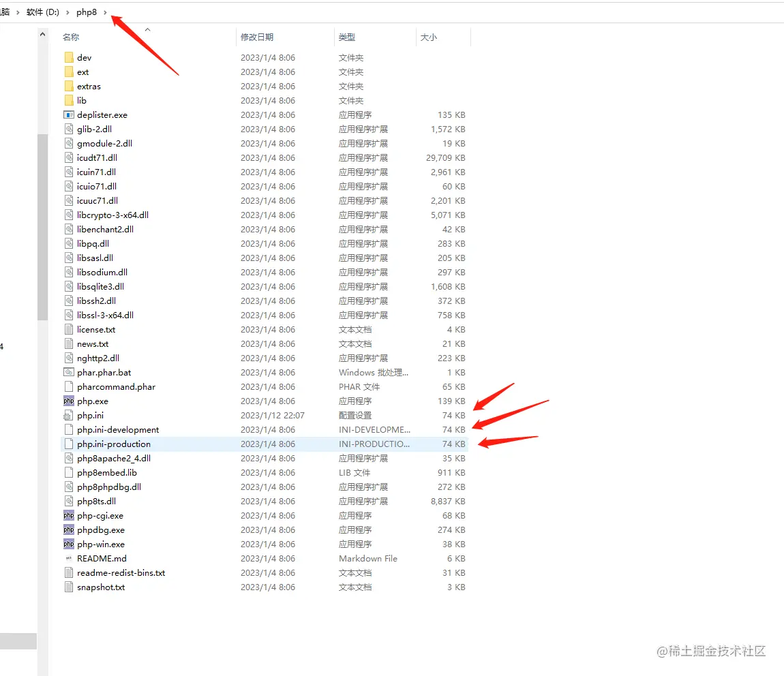Expand the chevron after php8 in address bar

pos(105,12)
